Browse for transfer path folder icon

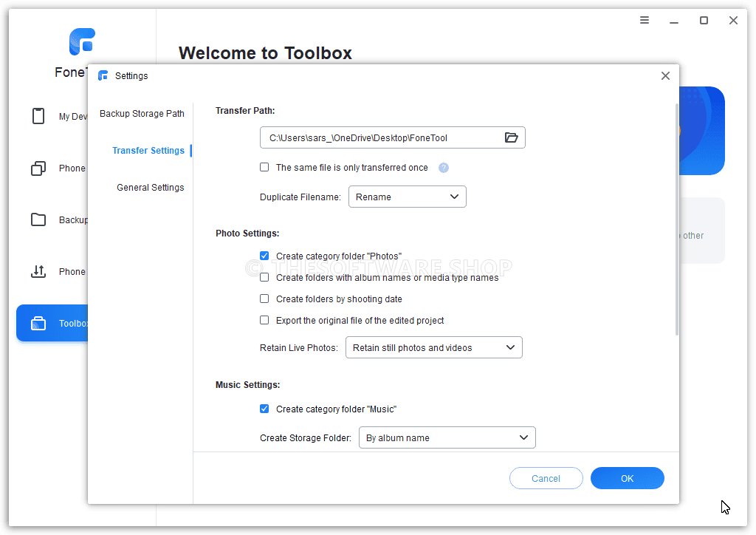tap(511, 138)
